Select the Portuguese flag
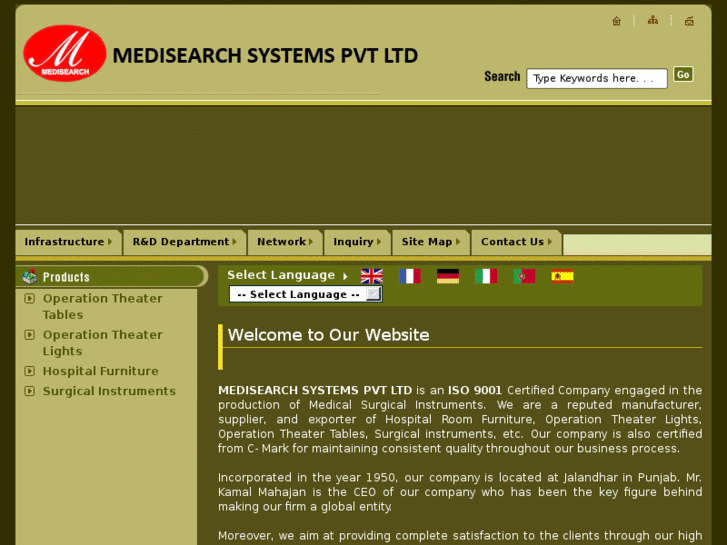This screenshot has width=727, height=545. pos(524,276)
